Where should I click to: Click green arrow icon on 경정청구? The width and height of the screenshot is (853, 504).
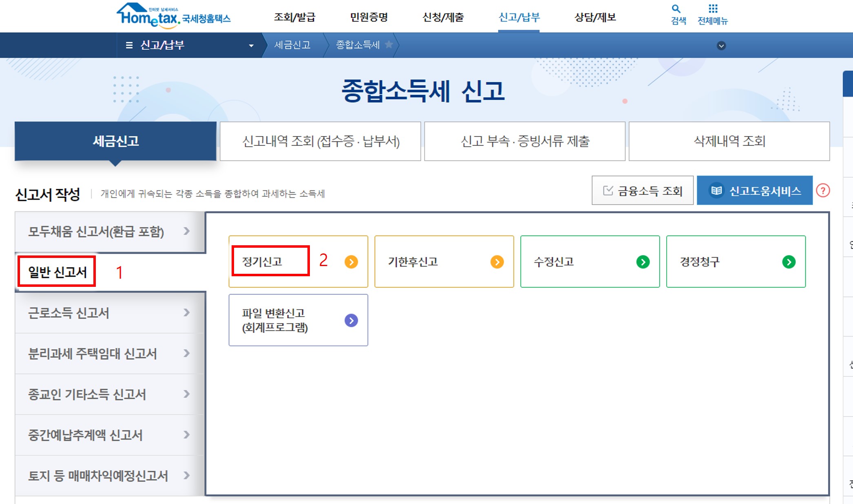[x=789, y=262]
